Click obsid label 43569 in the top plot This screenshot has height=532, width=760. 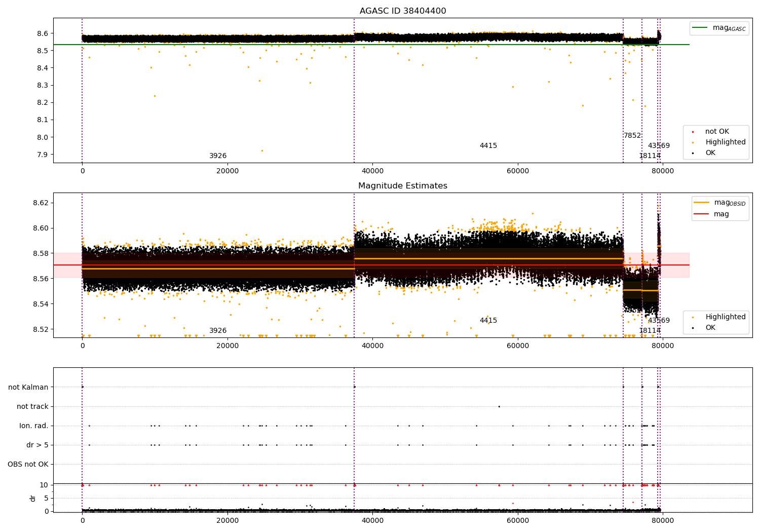coord(659,146)
